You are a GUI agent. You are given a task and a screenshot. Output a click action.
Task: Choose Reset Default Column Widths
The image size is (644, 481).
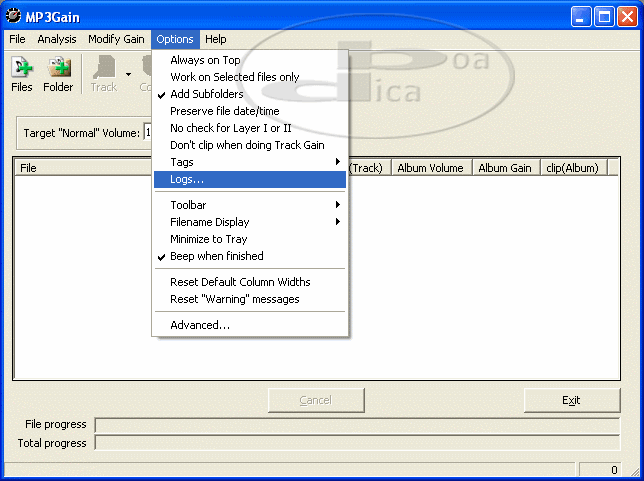240,282
